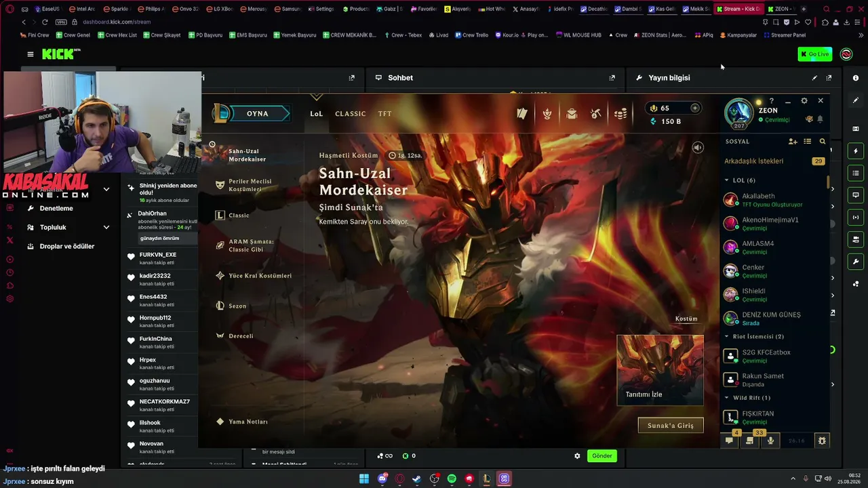
Task: Open the info icon in Kick right rail
Action: click(856, 78)
